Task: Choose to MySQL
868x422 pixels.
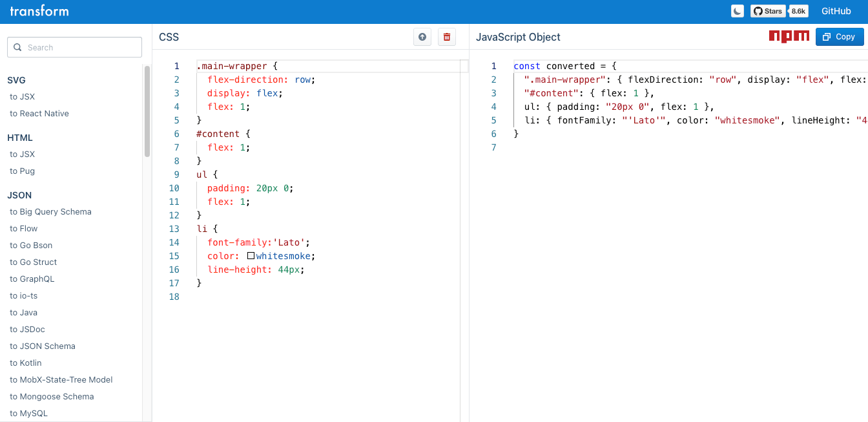Action: (x=29, y=414)
